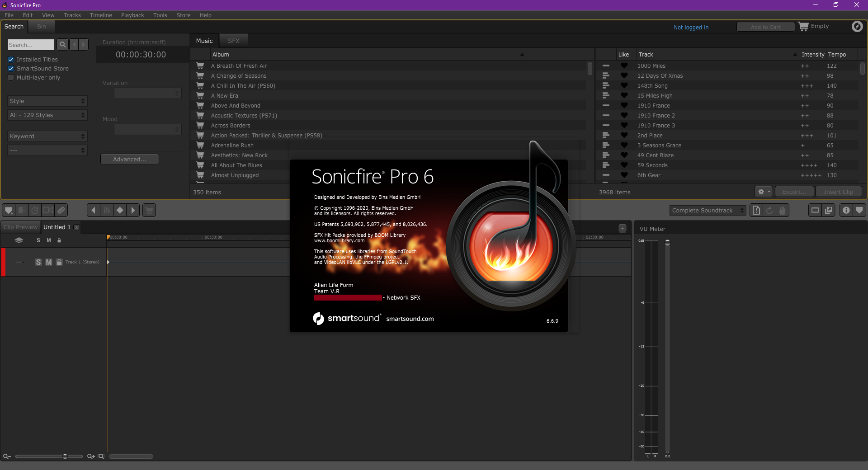Image resolution: width=868 pixels, height=470 pixels.
Task: Enable the Multi-layer only checkbox
Action: (x=11, y=77)
